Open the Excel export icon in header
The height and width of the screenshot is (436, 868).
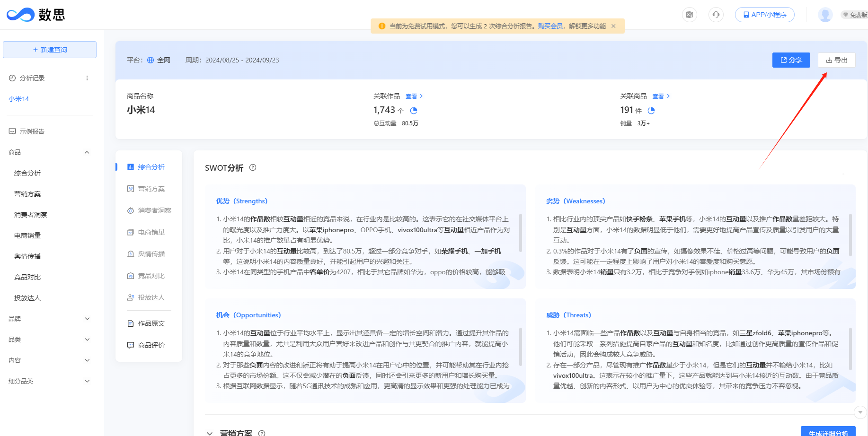click(690, 15)
